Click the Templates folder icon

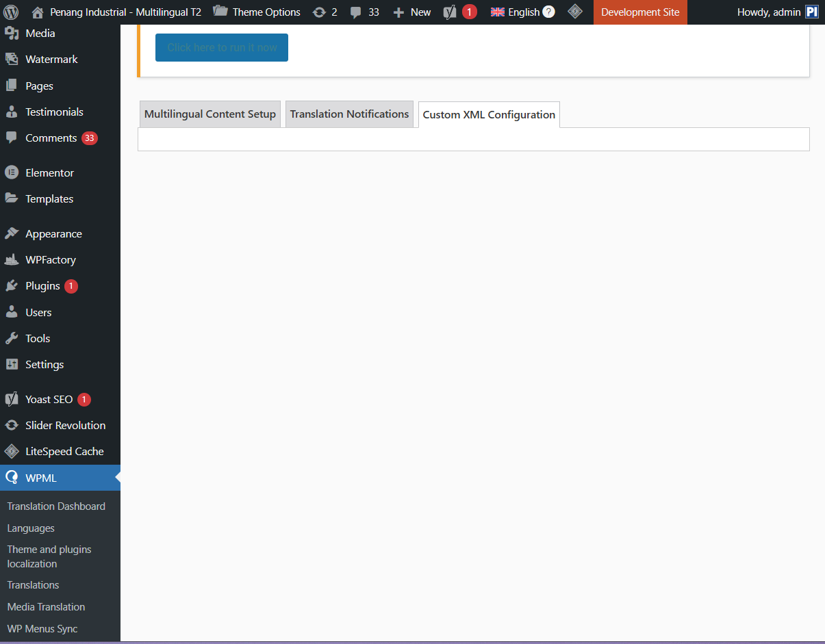click(12, 198)
